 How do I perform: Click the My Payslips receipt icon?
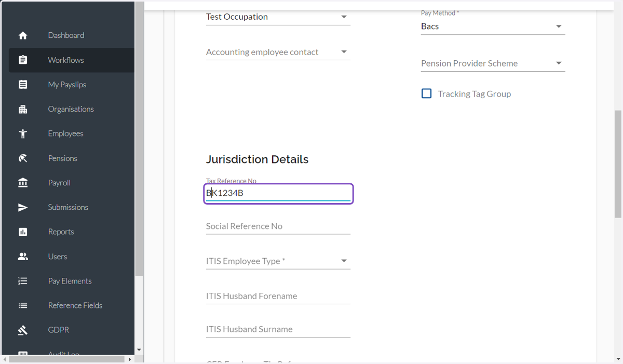(23, 84)
